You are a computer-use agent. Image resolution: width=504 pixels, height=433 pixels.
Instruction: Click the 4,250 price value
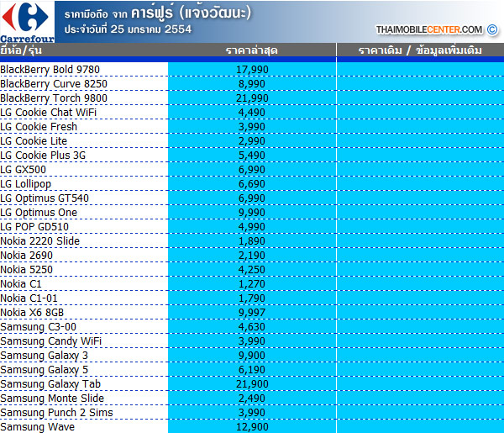click(252, 270)
